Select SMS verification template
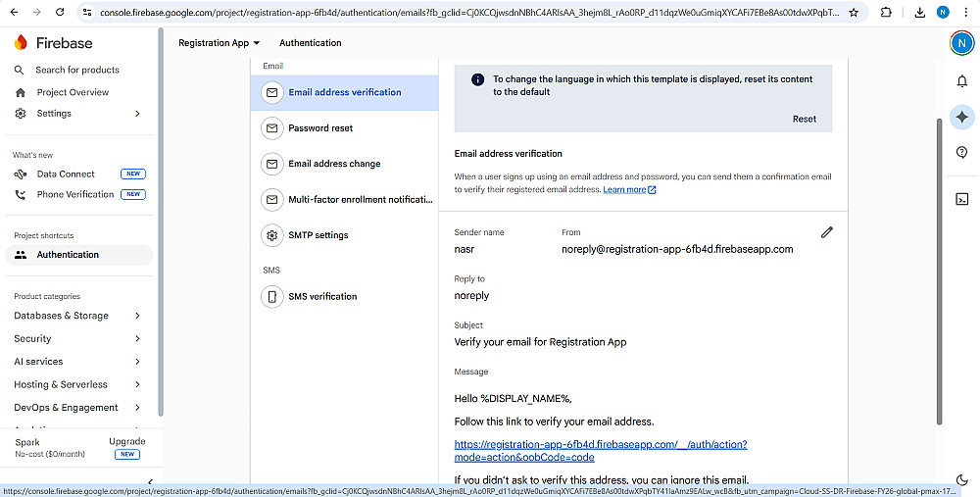The height and width of the screenshot is (497, 980). coord(344,296)
